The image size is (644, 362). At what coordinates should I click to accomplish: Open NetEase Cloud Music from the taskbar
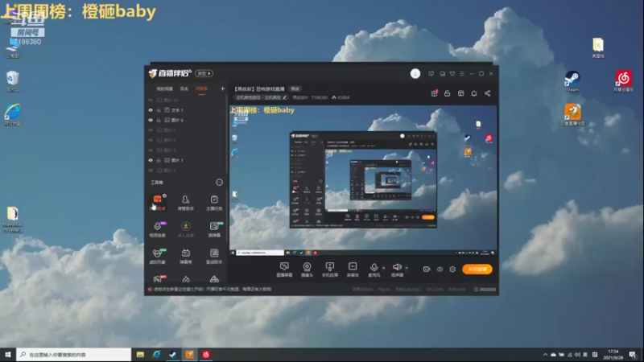(206, 355)
